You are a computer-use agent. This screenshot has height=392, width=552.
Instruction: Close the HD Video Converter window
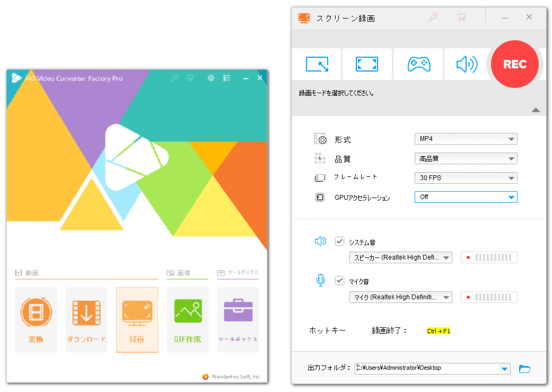click(x=260, y=78)
